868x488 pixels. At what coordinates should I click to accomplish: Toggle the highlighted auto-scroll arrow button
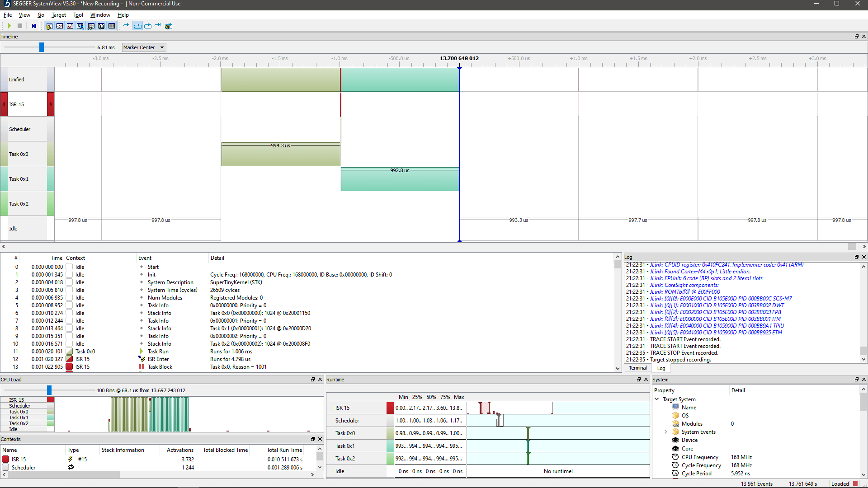pyautogui.click(x=137, y=26)
